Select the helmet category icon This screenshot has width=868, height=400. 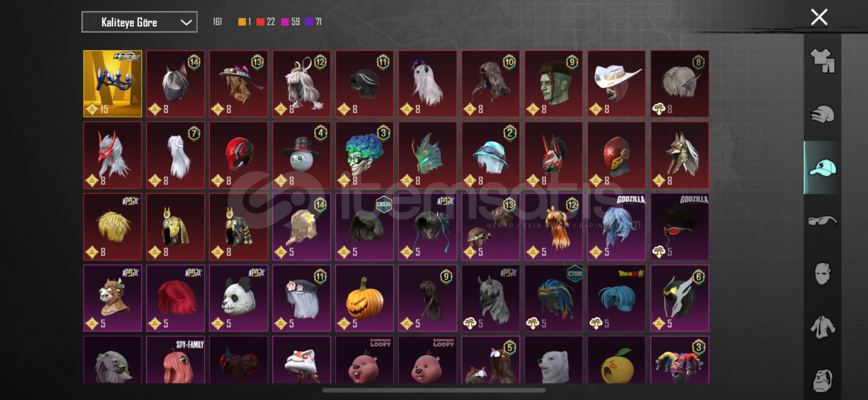tap(822, 114)
